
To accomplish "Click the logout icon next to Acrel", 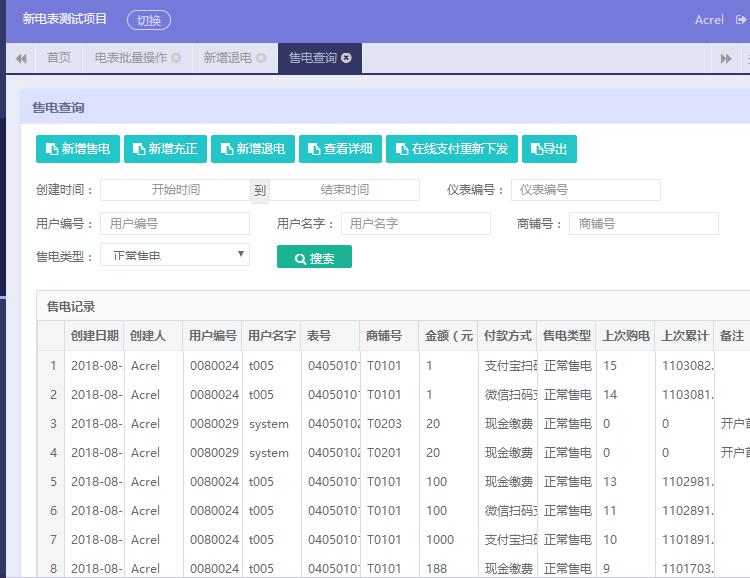I will (x=741, y=20).
